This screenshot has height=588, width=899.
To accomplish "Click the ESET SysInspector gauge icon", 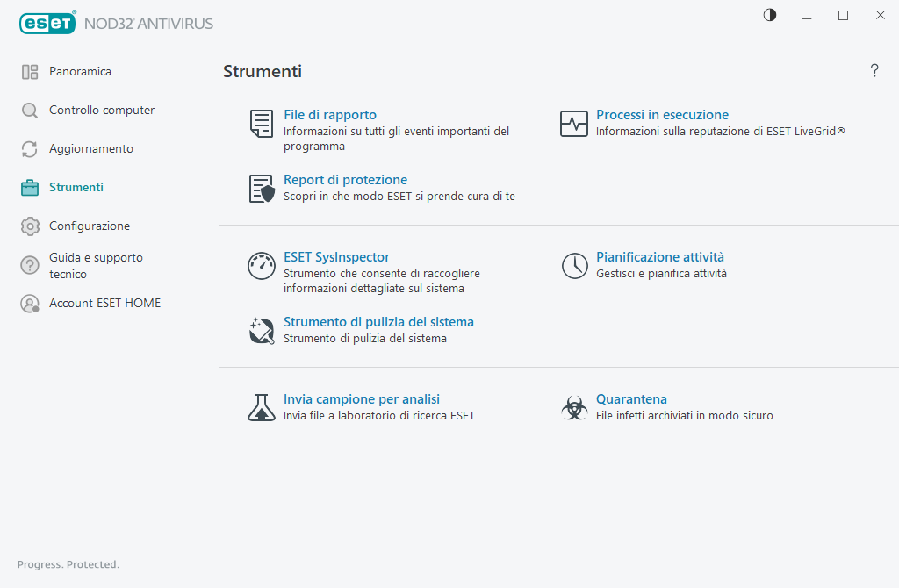I will pyautogui.click(x=261, y=266).
